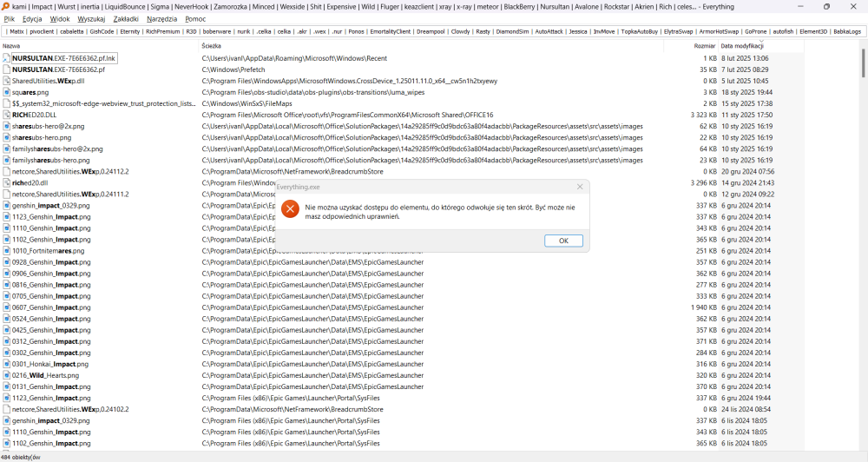Click the 3 323 KB size value
The image size is (868, 462).
[704, 115]
